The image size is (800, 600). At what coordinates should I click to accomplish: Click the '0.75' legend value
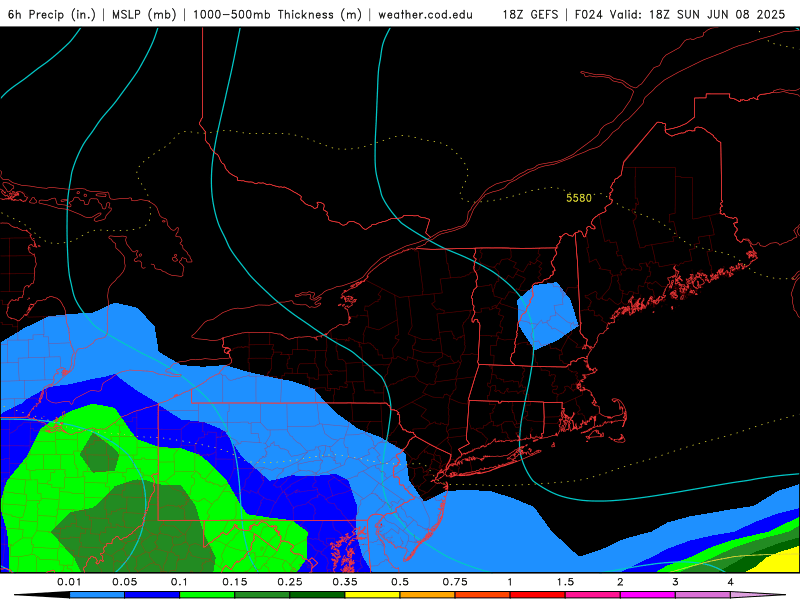coord(455,582)
